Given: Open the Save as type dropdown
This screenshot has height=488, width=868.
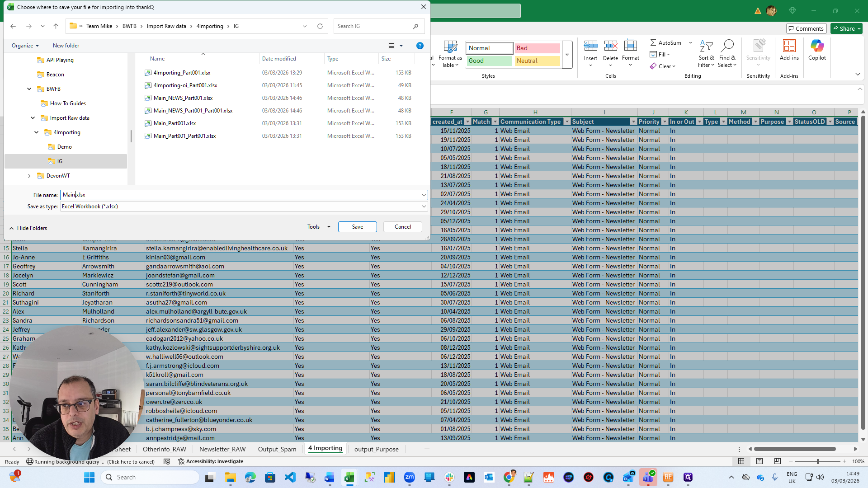Looking at the screenshot, I should coord(424,206).
